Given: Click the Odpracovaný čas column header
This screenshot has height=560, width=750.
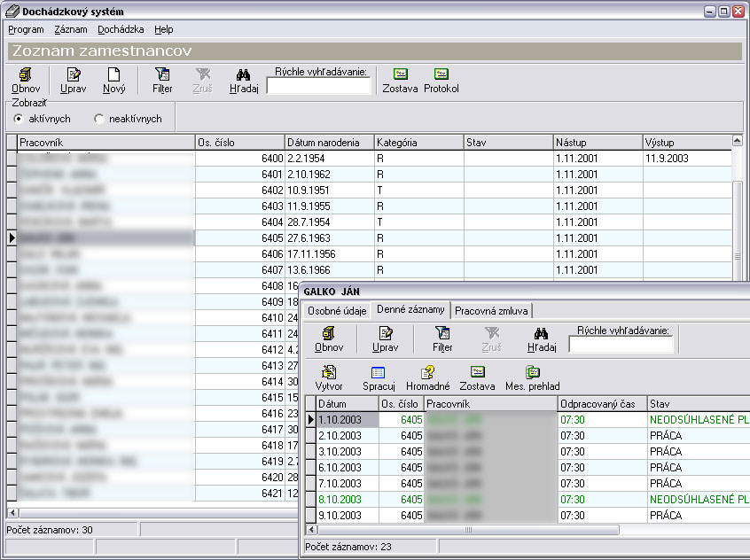Looking at the screenshot, I should tap(603, 404).
